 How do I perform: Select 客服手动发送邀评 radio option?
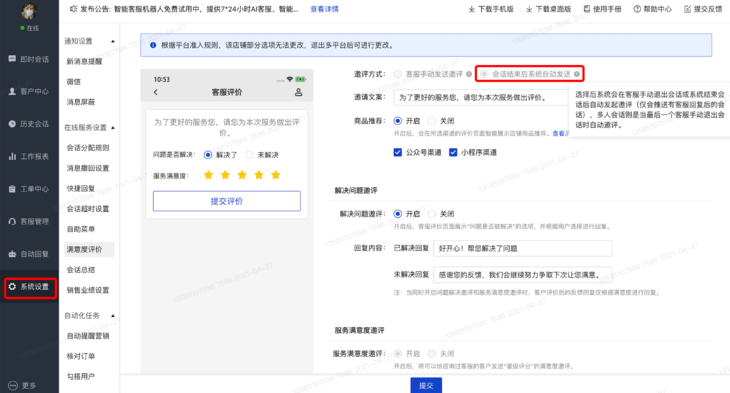click(x=398, y=74)
